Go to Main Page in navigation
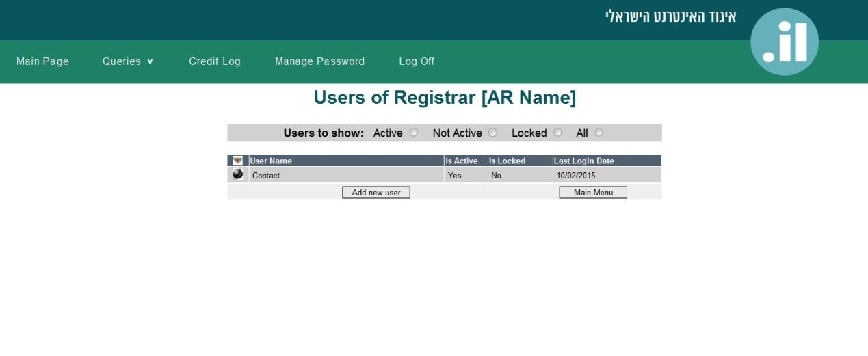 click(42, 61)
